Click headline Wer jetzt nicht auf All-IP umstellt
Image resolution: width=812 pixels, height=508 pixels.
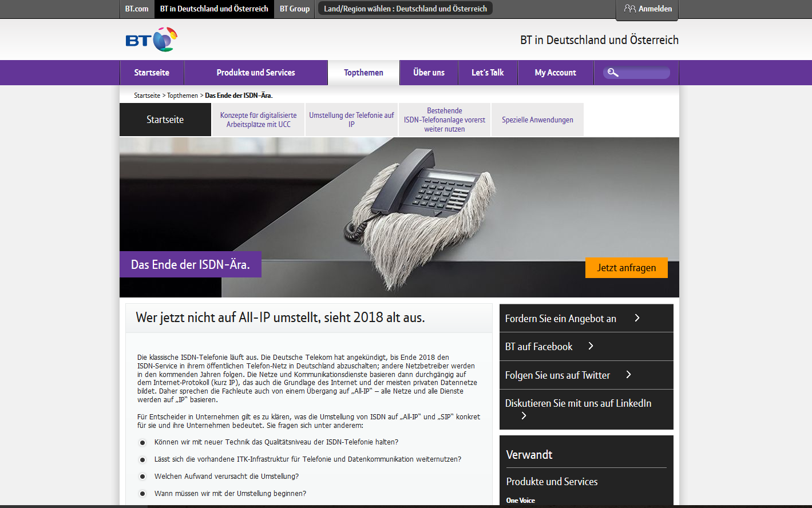[x=280, y=317]
